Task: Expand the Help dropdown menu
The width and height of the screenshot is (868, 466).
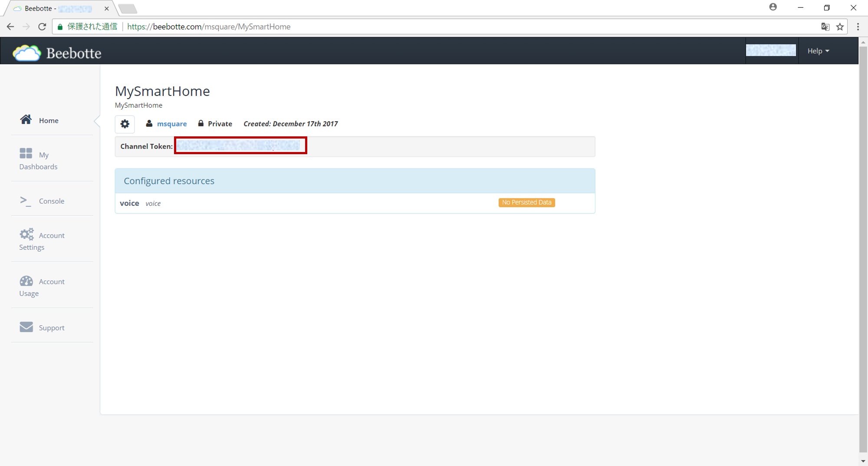Action: pyautogui.click(x=818, y=51)
